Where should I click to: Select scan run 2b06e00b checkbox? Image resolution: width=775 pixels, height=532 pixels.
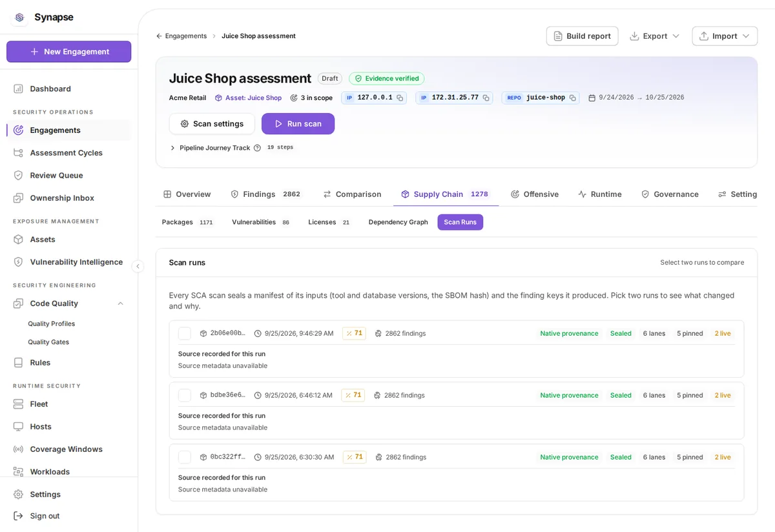coord(185,334)
